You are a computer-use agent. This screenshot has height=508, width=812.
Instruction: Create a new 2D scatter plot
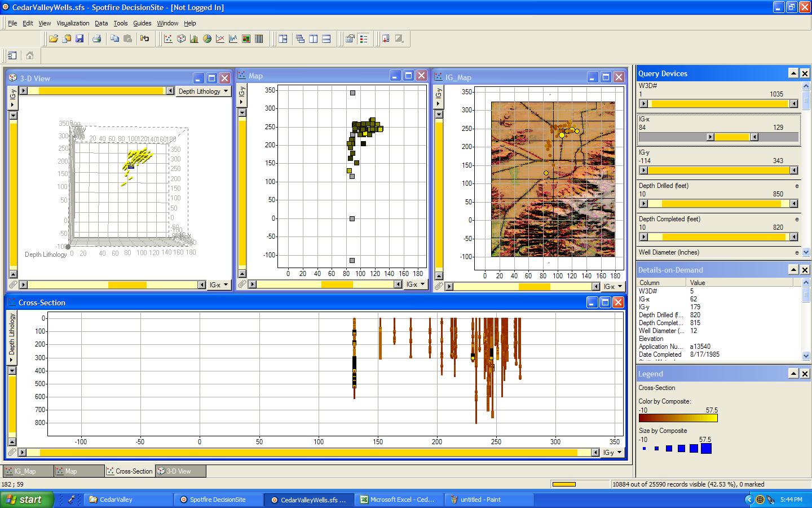point(168,39)
